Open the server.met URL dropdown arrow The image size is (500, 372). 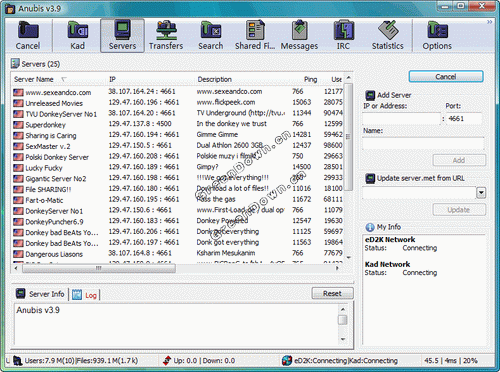[481, 193]
